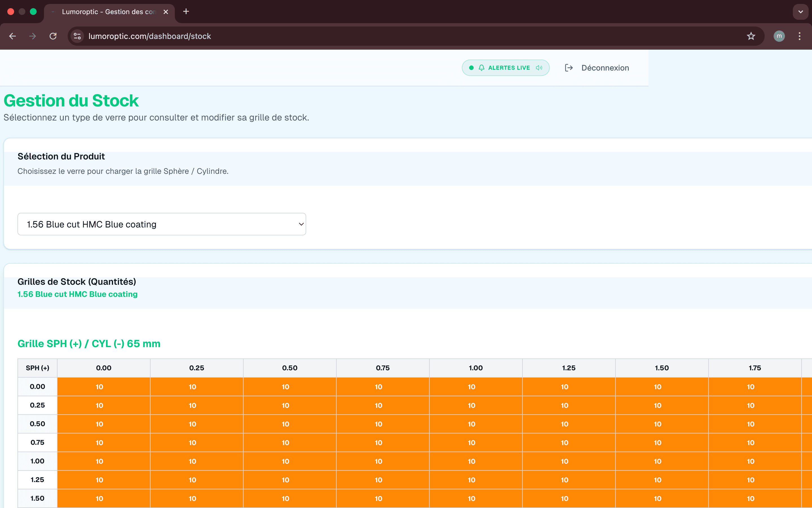Open the product selection dropdown
Viewport: 812px width, 508px height.
(x=162, y=224)
